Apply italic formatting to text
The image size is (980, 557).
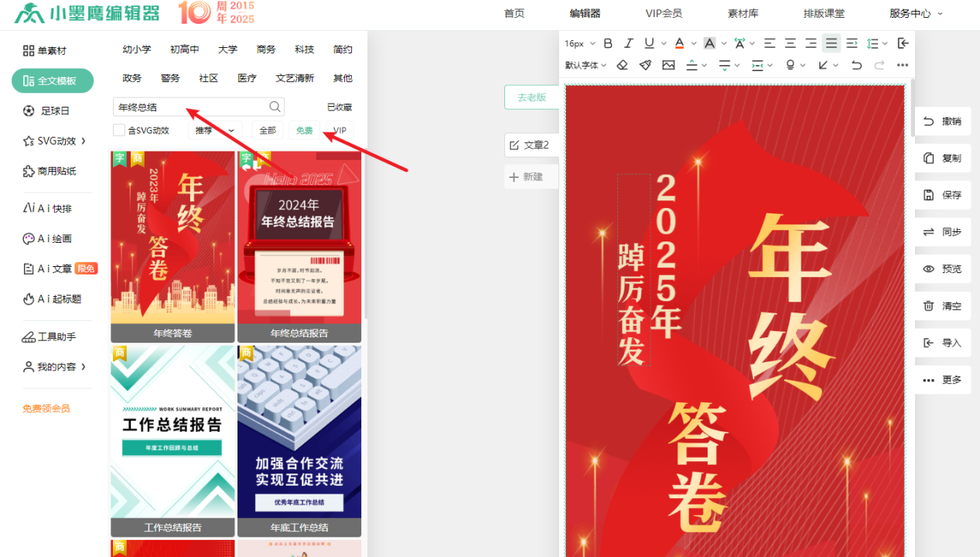[628, 43]
